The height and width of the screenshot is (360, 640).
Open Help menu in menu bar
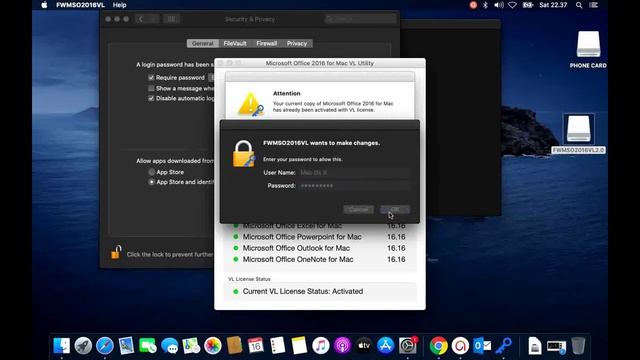pos(120,5)
